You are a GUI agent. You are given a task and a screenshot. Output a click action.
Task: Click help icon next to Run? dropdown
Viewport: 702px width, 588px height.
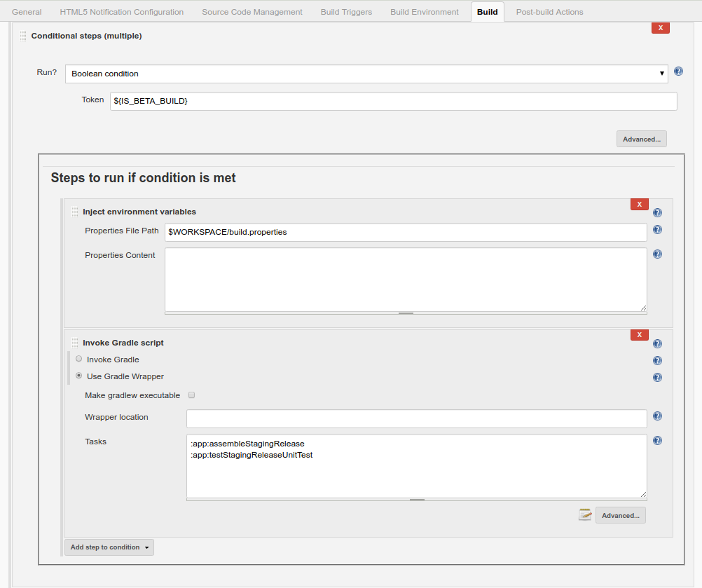tap(678, 71)
